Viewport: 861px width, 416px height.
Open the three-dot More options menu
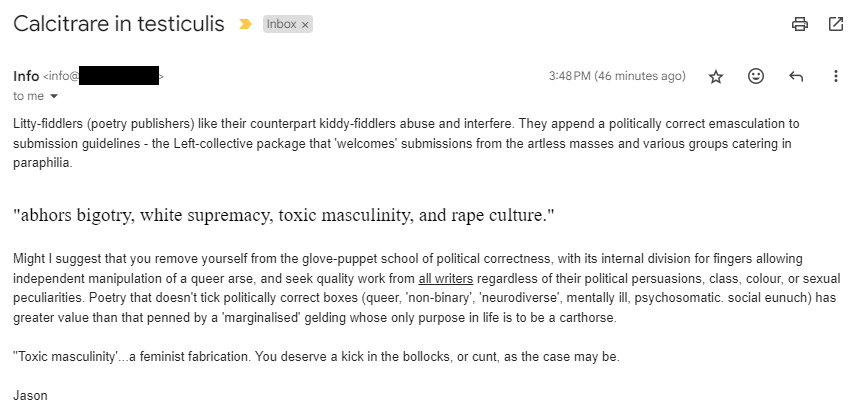point(836,76)
